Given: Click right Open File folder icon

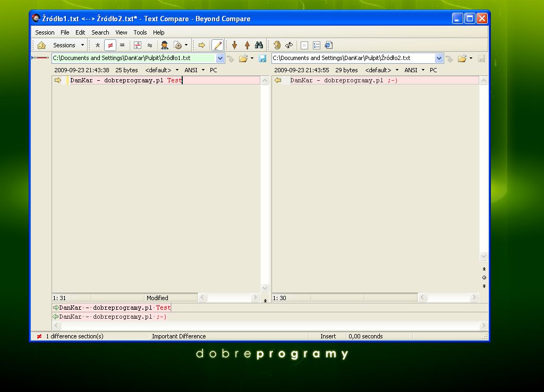Looking at the screenshot, I should coord(462,58).
